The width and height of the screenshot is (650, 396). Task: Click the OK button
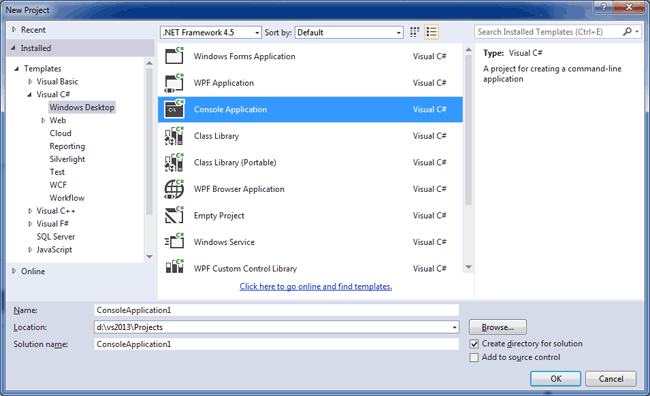pos(555,379)
